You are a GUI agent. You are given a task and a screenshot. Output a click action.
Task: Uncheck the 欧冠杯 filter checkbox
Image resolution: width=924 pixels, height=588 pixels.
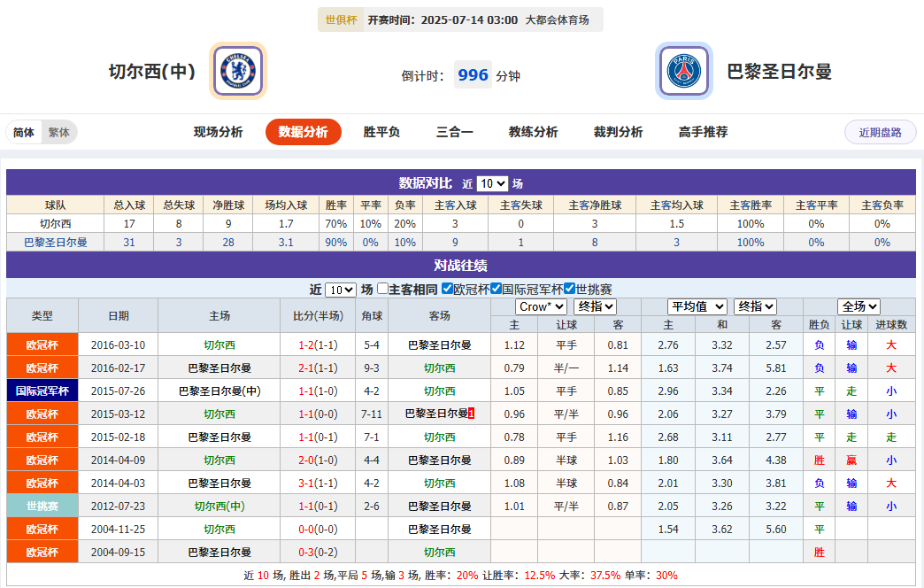pyautogui.click(x=447, y=289)
